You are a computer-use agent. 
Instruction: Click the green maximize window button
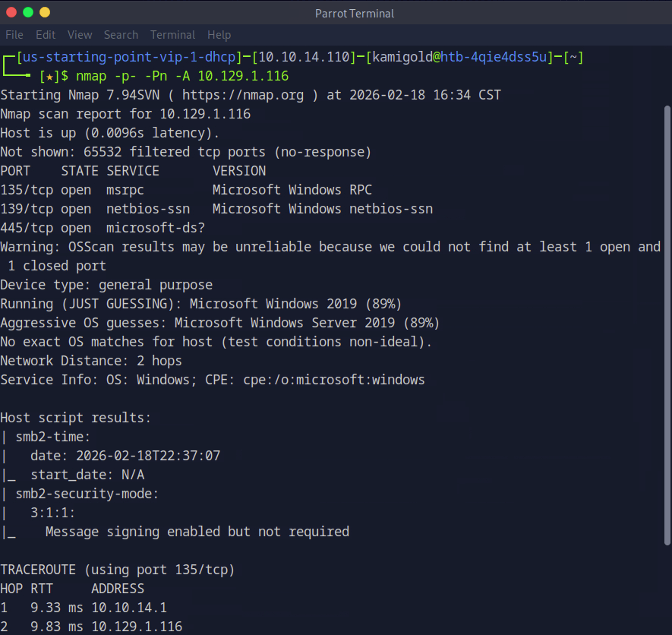pyautogui.click(x=28, y=12)
